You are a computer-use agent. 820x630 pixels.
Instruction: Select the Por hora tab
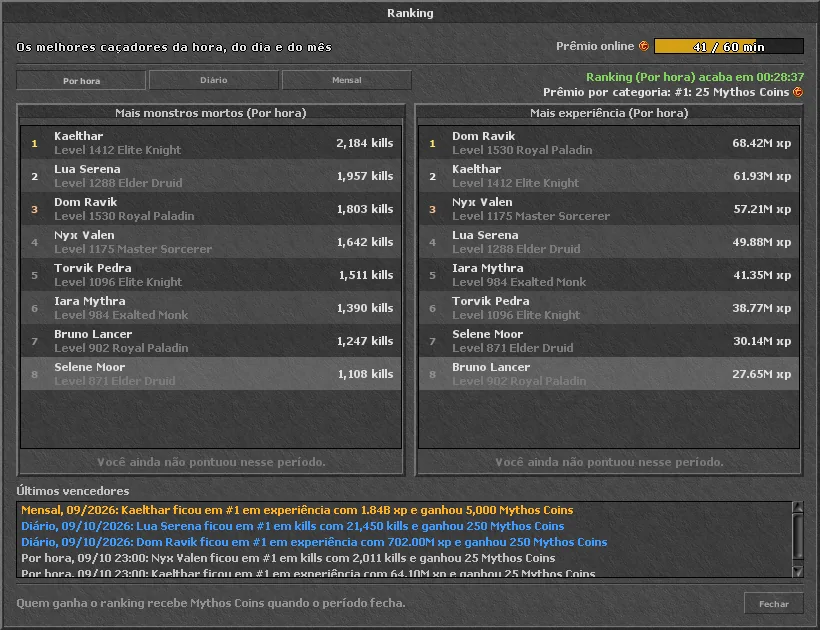click(81, 81)
